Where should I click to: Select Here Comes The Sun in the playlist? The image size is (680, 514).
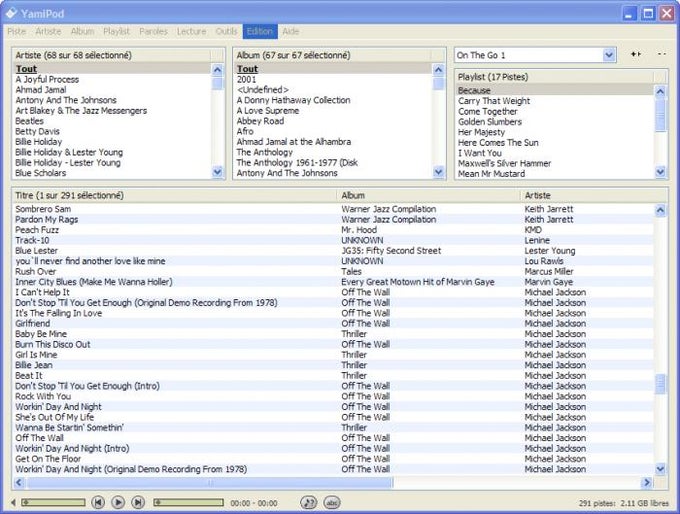[x=555, y=143]
